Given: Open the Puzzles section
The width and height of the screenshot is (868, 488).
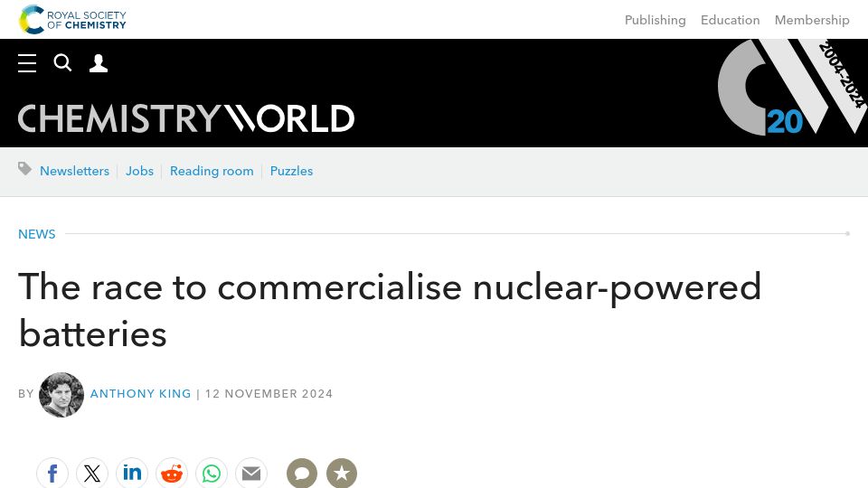Looking at the screenshot, I should 291,171.
